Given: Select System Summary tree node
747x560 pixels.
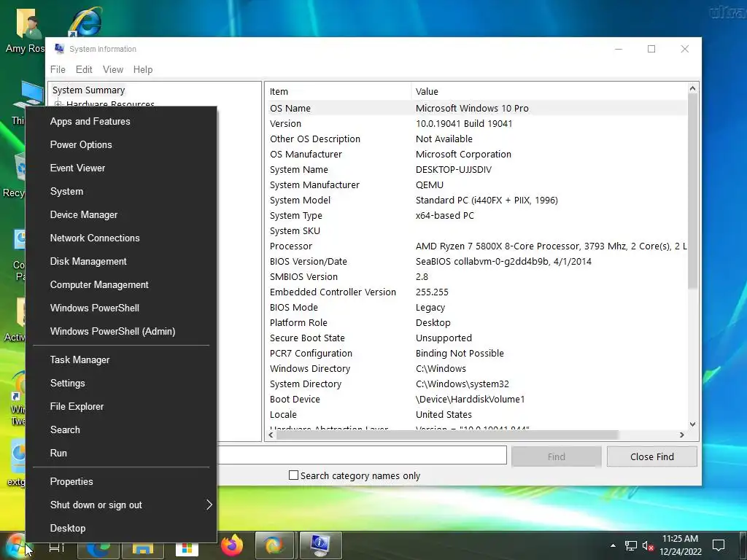Looking at the screenshot, I should 88,90.
